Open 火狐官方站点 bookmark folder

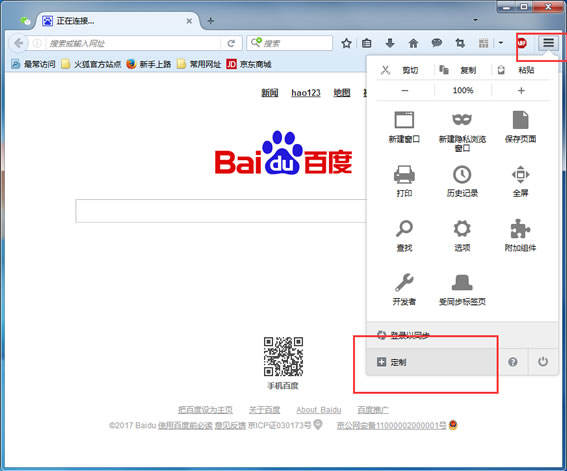(x=91, y=64)
